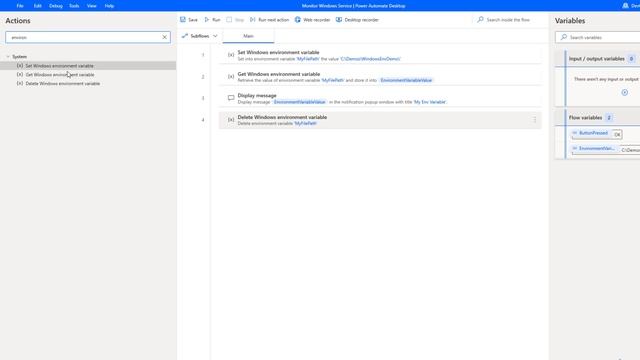Open the Edit menu
This screenshot has height=360, width=640.
coord(38,6)
